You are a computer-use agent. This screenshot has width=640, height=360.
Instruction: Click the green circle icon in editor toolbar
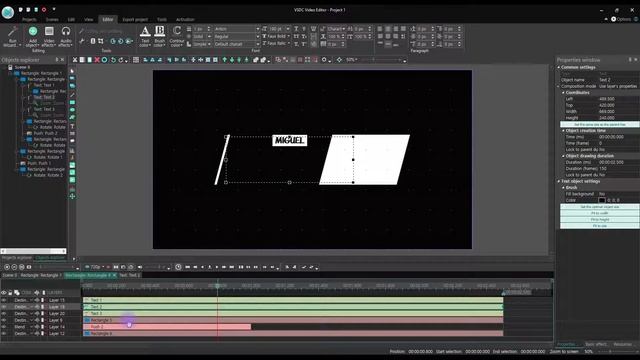(x=104, y=60)
